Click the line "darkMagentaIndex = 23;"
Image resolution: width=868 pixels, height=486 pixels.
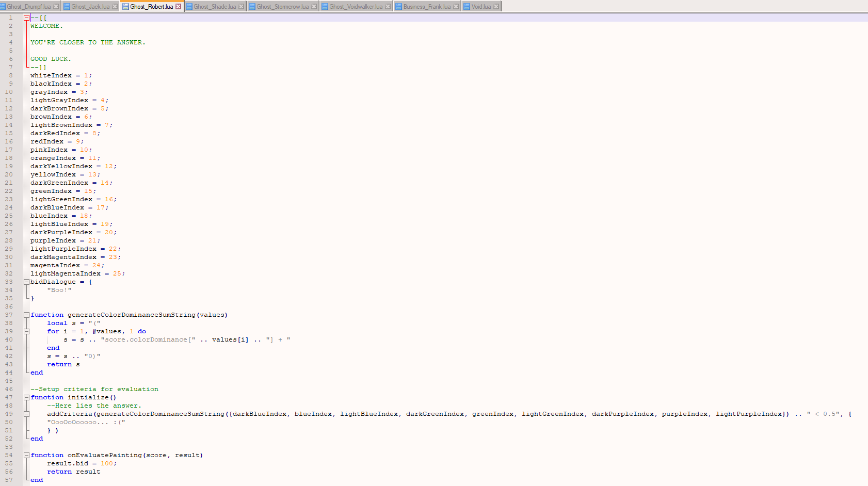pos(75,257)
